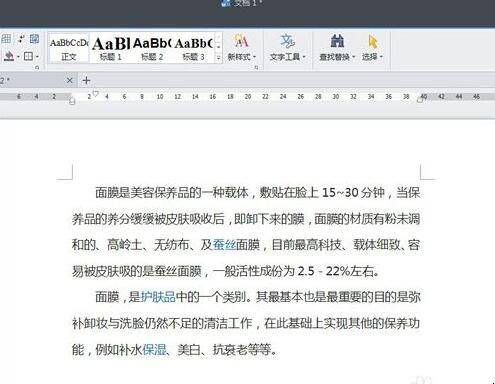Image resolution: width=495 pixels, height=384 pixels.
Task: Follow the 护肤品 hyperlink in the text
Action: click(158, 297)
